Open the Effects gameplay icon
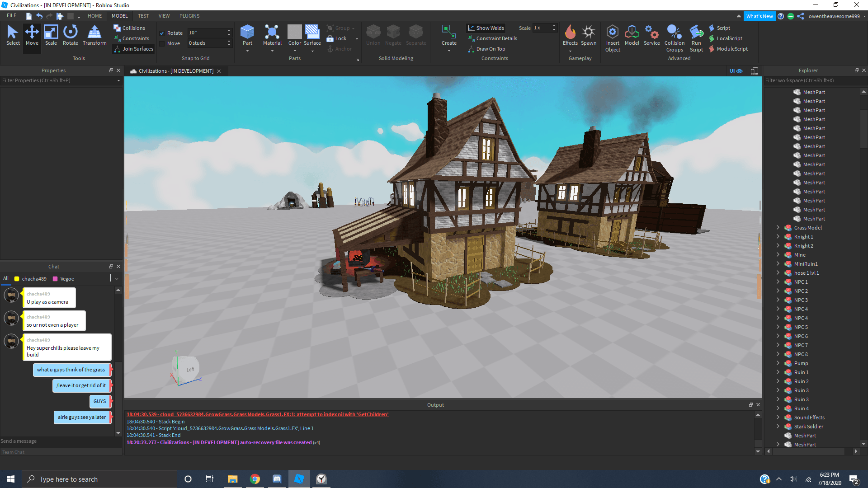 570,33
